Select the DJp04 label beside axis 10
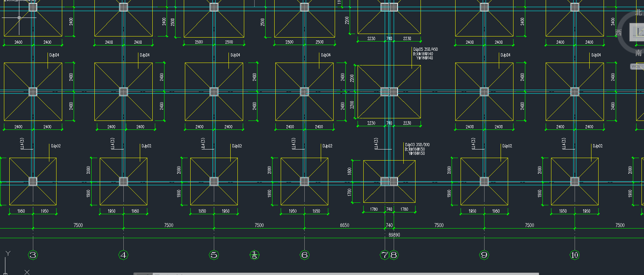Image resolution: width=644 pixels, height=275 pixels. [596, 55]
